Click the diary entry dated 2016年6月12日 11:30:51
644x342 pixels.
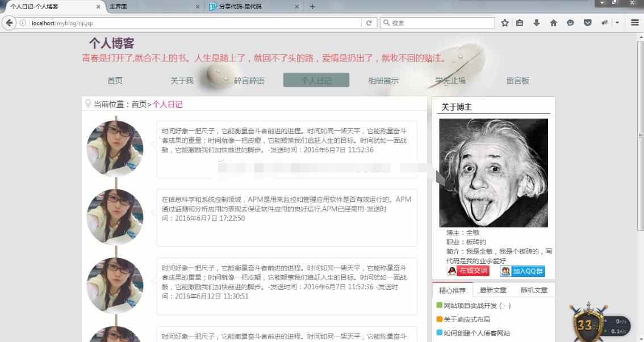click(x=287, y=286)
